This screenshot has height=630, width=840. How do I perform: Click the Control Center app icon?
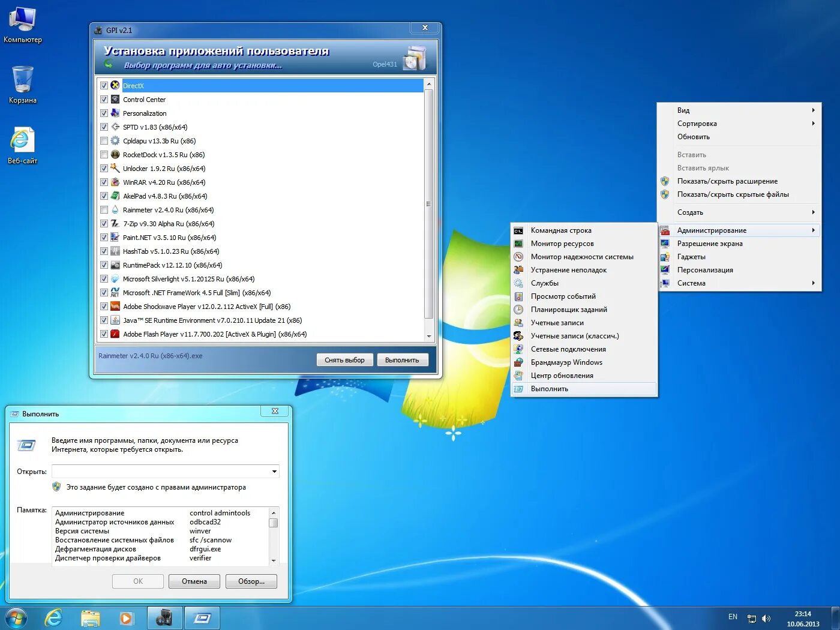point(115,99)
